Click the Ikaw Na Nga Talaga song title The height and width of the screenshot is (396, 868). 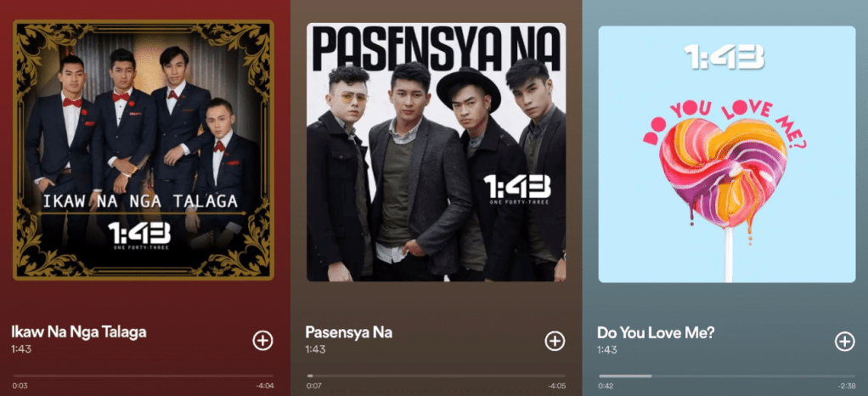[x=79, y=332]
